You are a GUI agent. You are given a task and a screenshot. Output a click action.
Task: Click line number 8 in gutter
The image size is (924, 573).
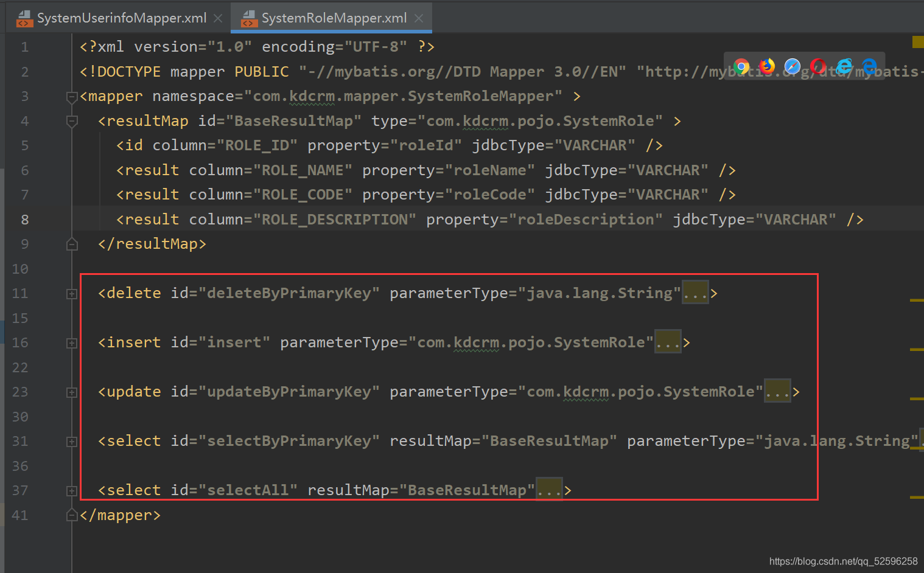point(24,220)
